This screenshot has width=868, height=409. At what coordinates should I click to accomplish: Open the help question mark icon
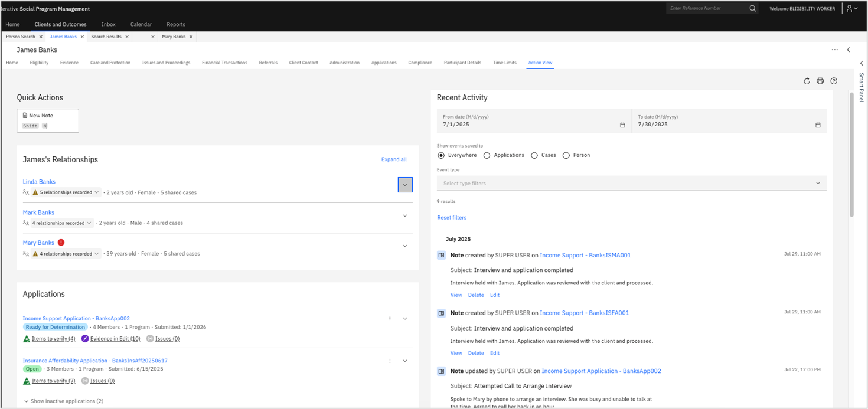834,81
